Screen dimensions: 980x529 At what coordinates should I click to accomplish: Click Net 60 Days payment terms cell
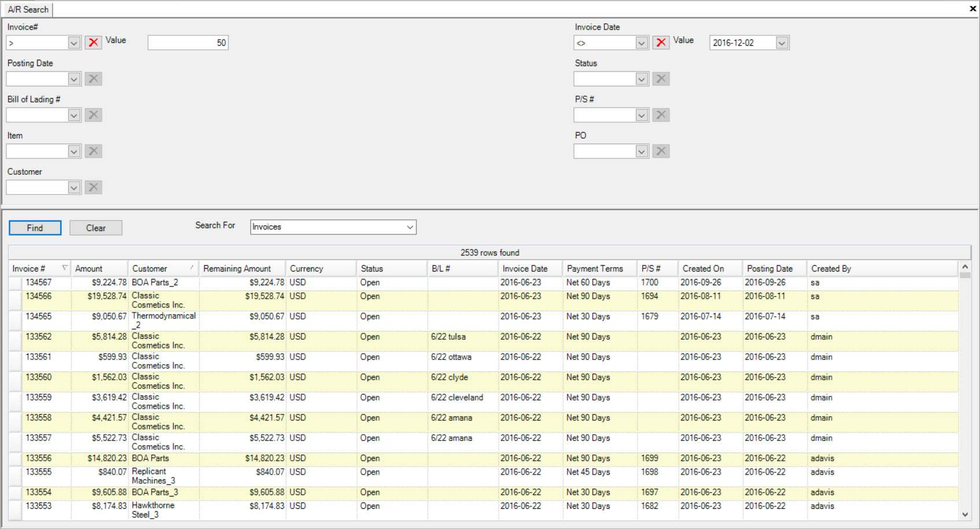[x=600, y=283]
